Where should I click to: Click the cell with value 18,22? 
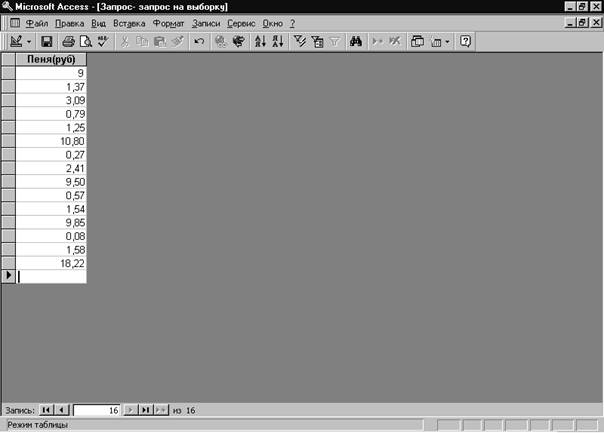pyautogui.click(x=51, y=263)
